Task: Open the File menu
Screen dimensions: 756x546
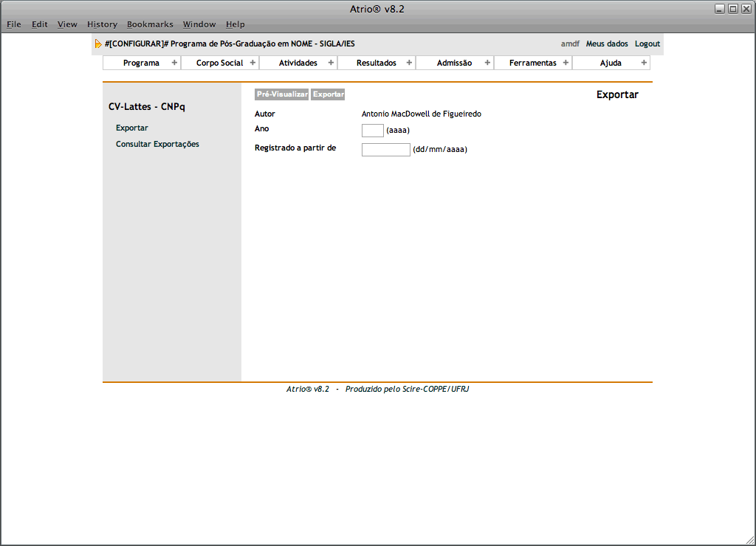Action: click(14, 24)
